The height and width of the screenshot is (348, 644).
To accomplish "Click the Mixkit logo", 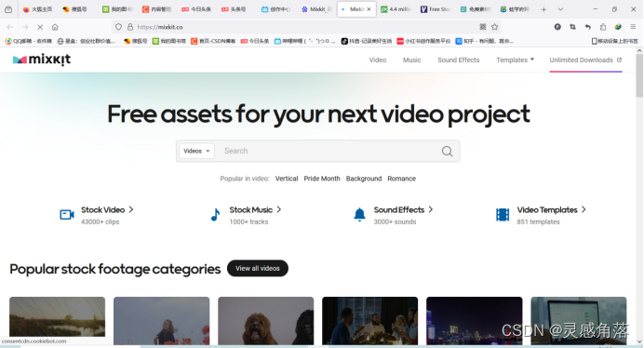I will 42,60.
